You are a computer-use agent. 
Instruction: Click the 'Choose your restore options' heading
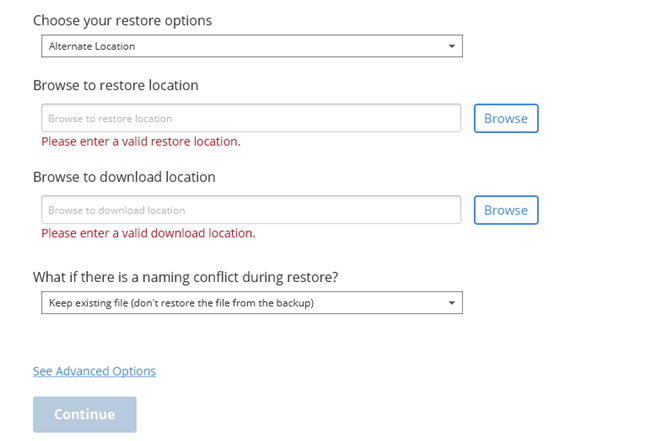coord(122,20)
